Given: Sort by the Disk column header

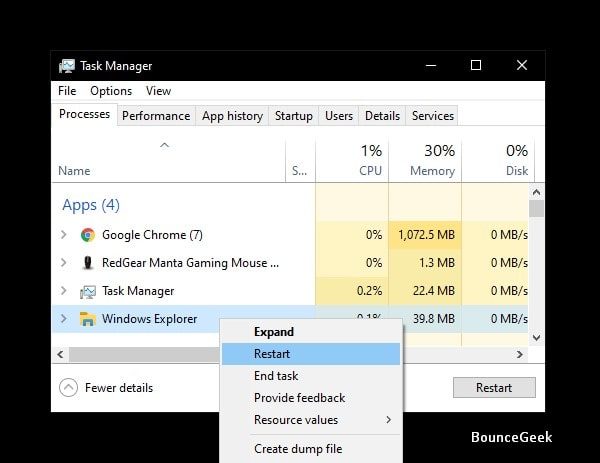Looking at the screenshot, I should pos(498,160).
